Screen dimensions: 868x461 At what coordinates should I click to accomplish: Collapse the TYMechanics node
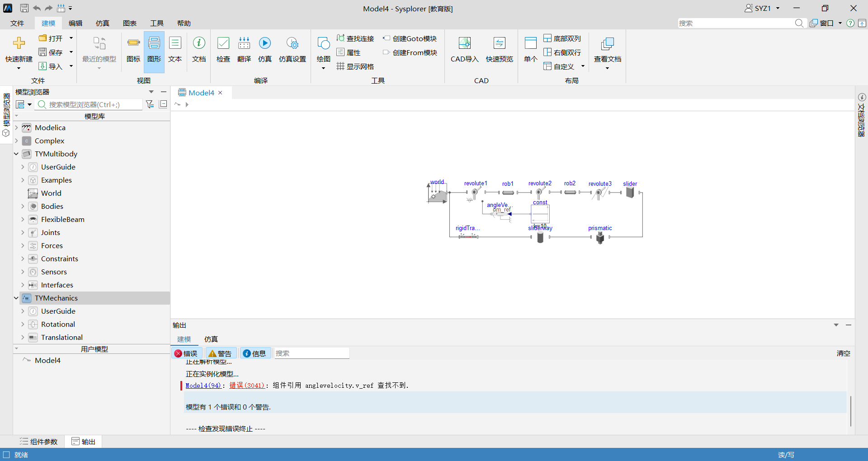click(x=16, y=298)
